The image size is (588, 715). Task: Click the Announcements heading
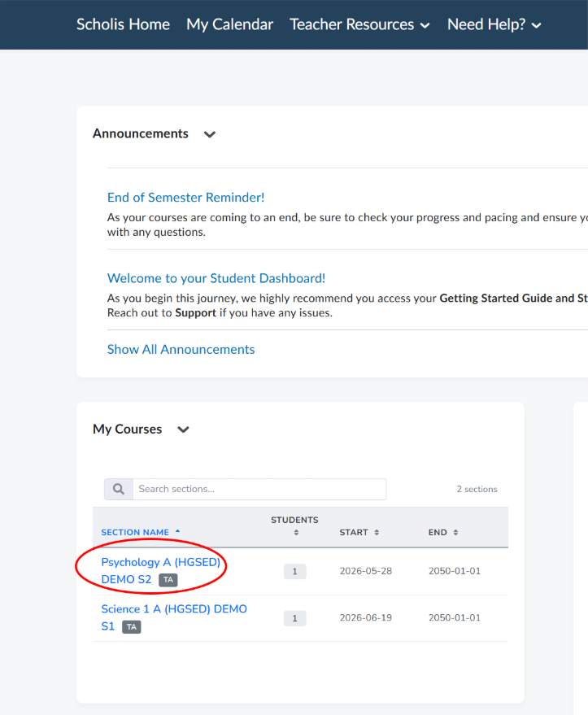[141, 133]
